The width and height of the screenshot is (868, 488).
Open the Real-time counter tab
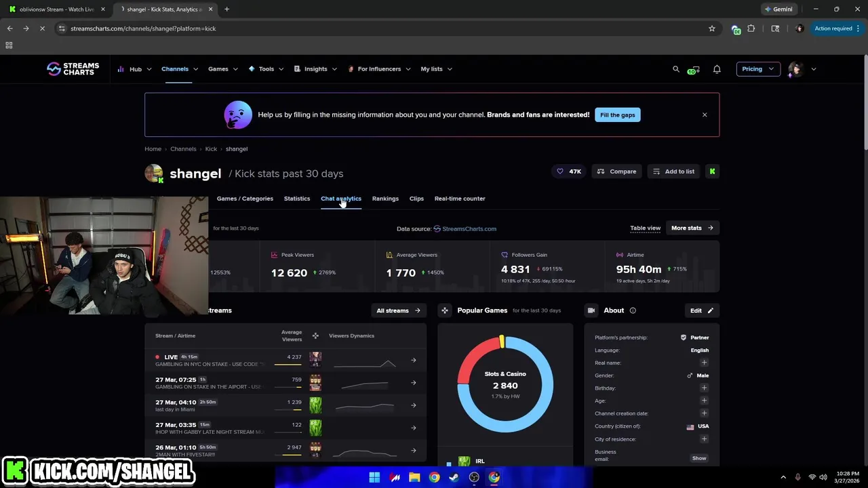coord(460,199)
